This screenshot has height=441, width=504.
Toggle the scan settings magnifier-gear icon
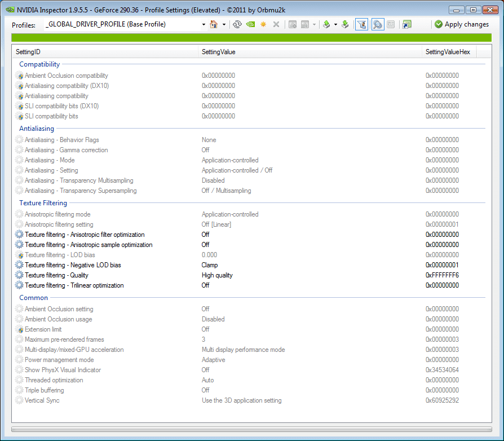[378, 24]
